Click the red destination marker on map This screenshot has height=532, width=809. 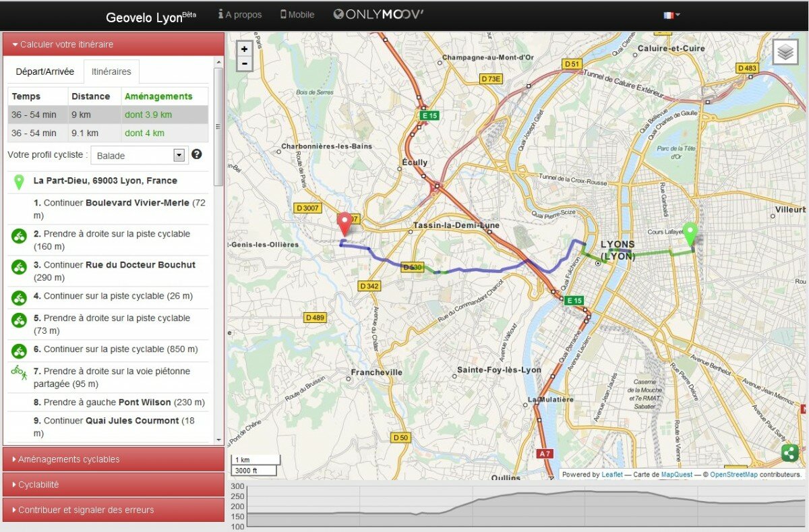tap(345, 224)
